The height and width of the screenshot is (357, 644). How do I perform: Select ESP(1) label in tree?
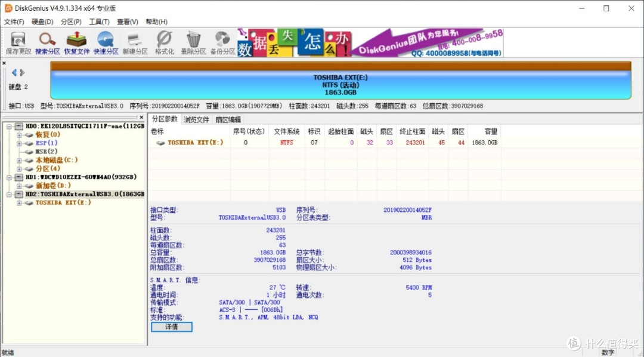pos(47,143)
